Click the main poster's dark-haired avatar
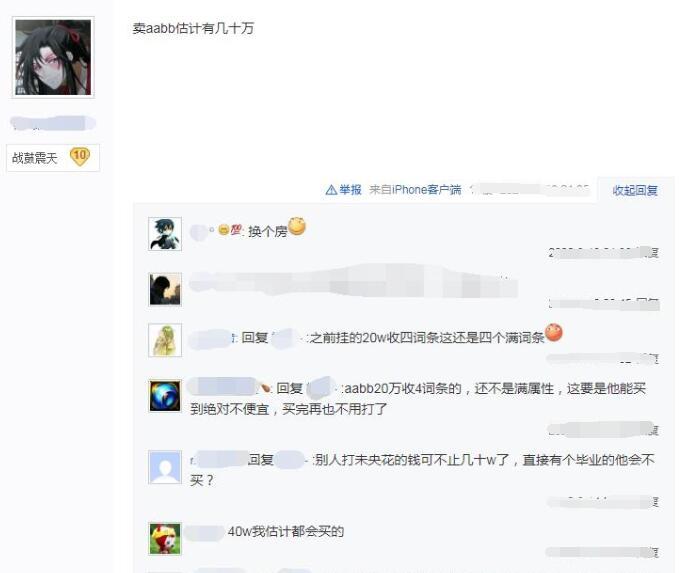The image size is (686, 573). (x=53, y=57)
